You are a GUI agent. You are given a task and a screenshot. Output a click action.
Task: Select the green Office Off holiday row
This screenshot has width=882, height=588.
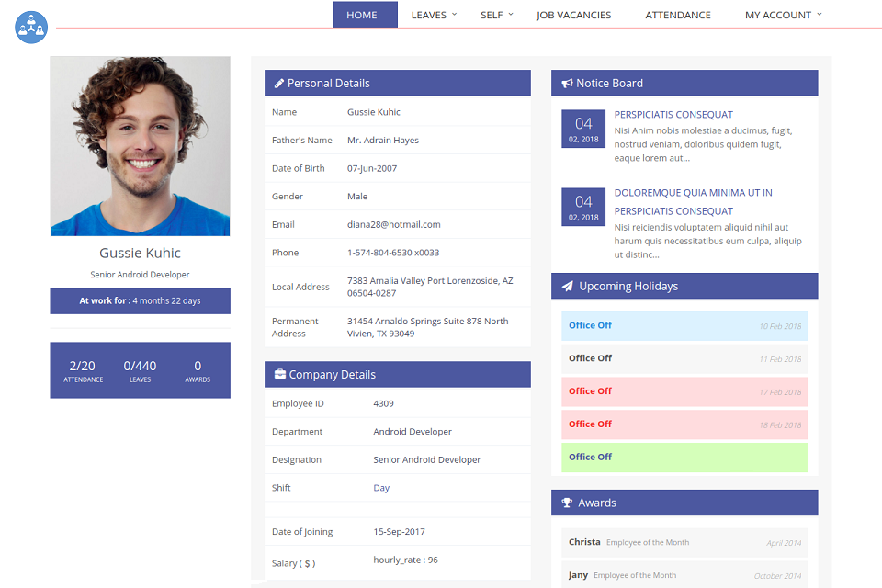click(684, 457)
